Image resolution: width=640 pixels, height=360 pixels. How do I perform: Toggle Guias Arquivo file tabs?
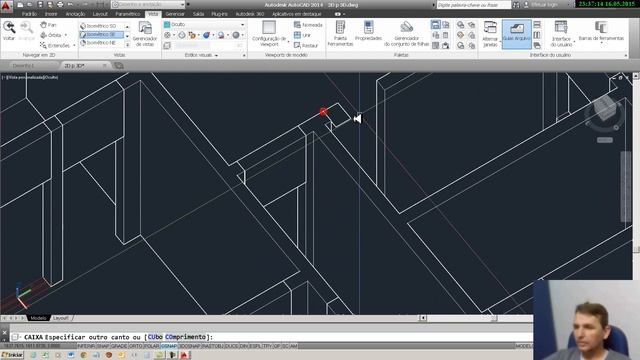(517, 34)
